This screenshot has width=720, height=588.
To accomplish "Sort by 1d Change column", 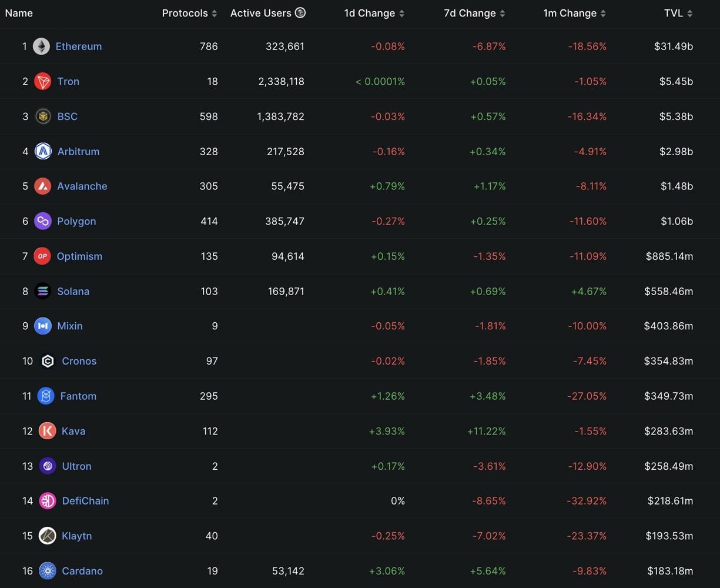I will click(x=374, y=13).
